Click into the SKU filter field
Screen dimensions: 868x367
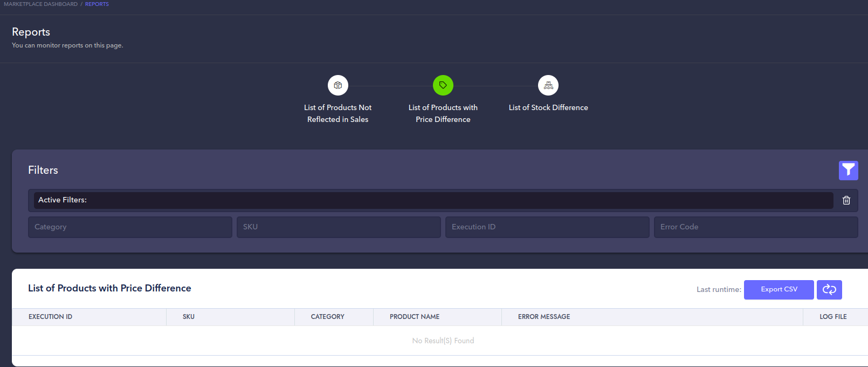339,227
